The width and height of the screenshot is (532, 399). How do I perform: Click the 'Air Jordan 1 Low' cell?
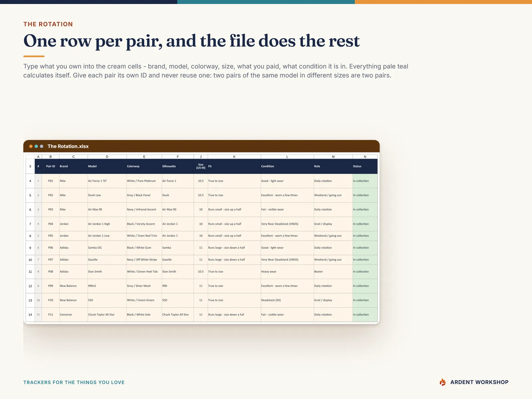click(107, 236)
